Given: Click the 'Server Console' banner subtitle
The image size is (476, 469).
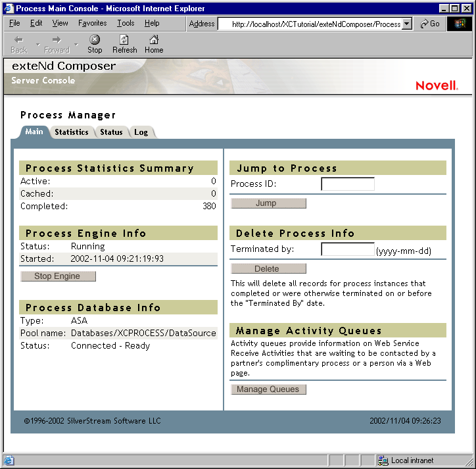Looking at the screenshot, I should point(43,80).
